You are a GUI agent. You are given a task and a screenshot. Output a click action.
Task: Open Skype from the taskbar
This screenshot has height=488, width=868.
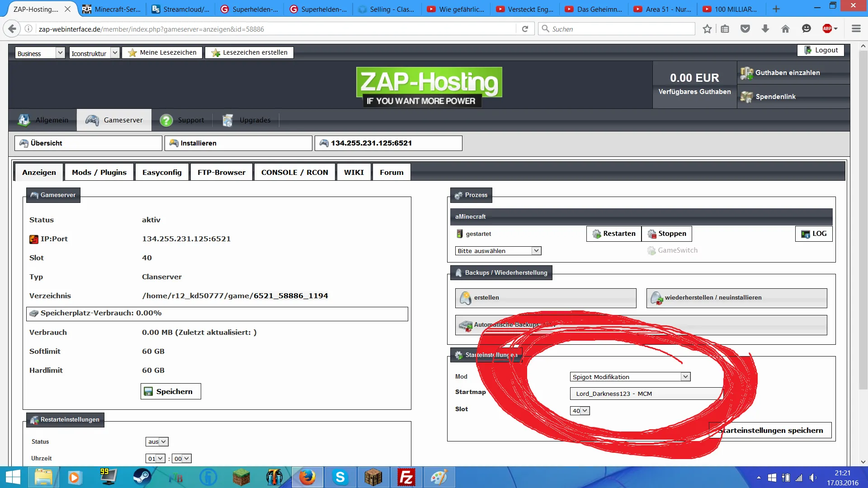[340, 477]
